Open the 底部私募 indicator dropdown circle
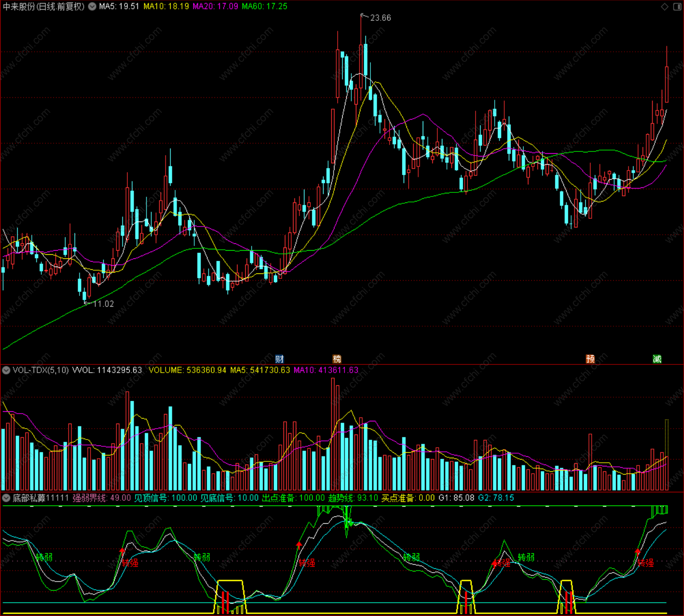 click(6, 498)
